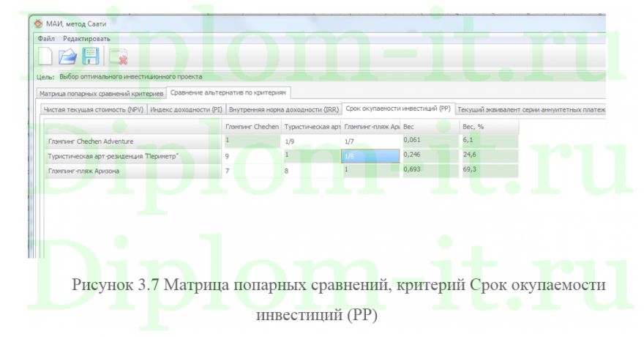The width and height of the screenshot is (644, 337).
Task: Click percent weight 24,6
Action: tap(489, 155)
